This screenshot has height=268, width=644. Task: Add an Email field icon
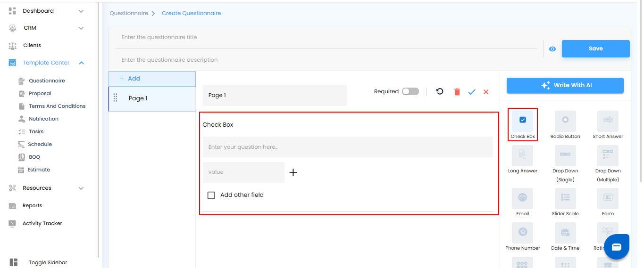pos(522,198)
